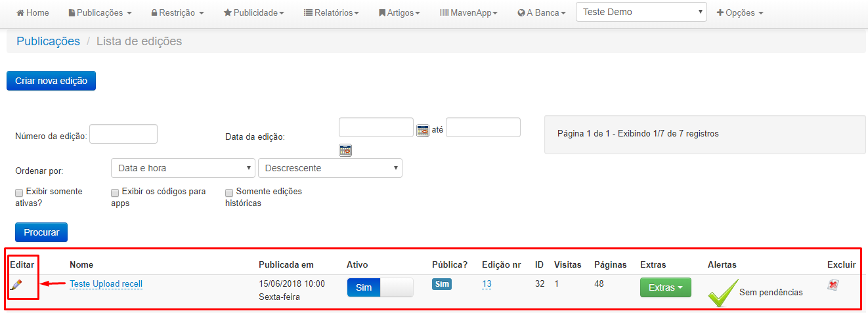The height and width of the screenshot is (313, 868).
Task: Open the Teste Upload recell link
Action: pos(106,284)
